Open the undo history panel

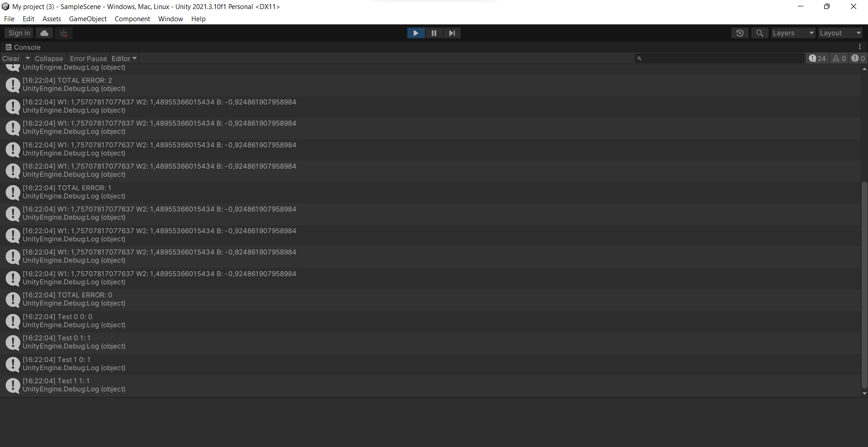[740, 33]
